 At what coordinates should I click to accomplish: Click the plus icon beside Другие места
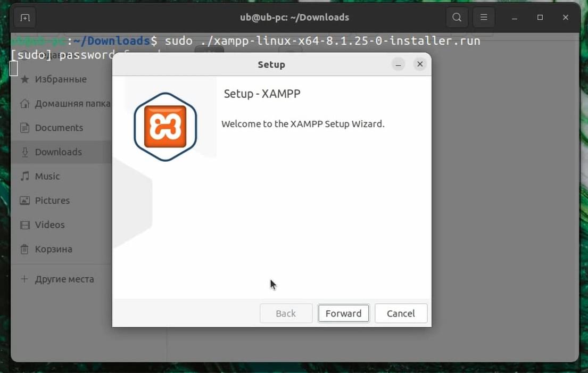pos(24,279)
